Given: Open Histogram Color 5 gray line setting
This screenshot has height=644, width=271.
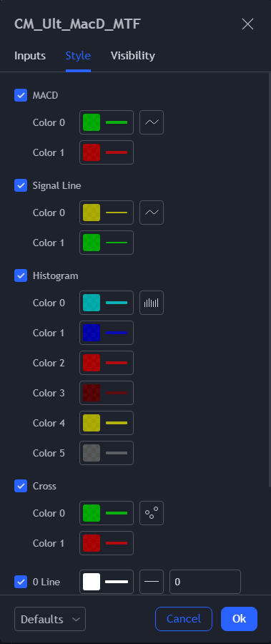Looking at the screenshot, I should coord(107,453).
